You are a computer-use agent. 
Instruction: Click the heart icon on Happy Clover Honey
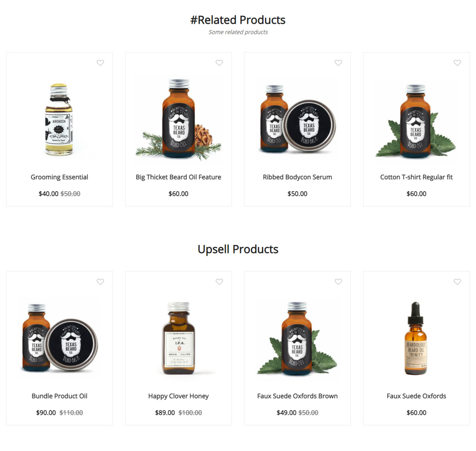[219, 282]
